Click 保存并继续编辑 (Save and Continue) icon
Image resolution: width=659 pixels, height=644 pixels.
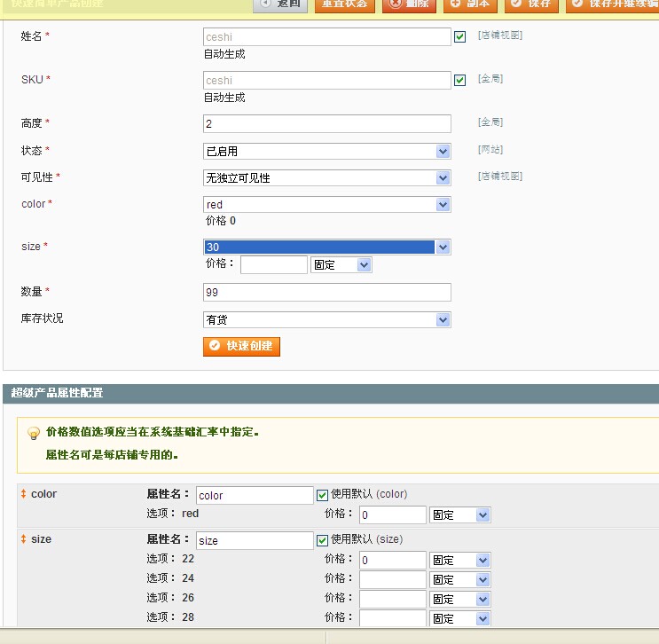point(578,4)
